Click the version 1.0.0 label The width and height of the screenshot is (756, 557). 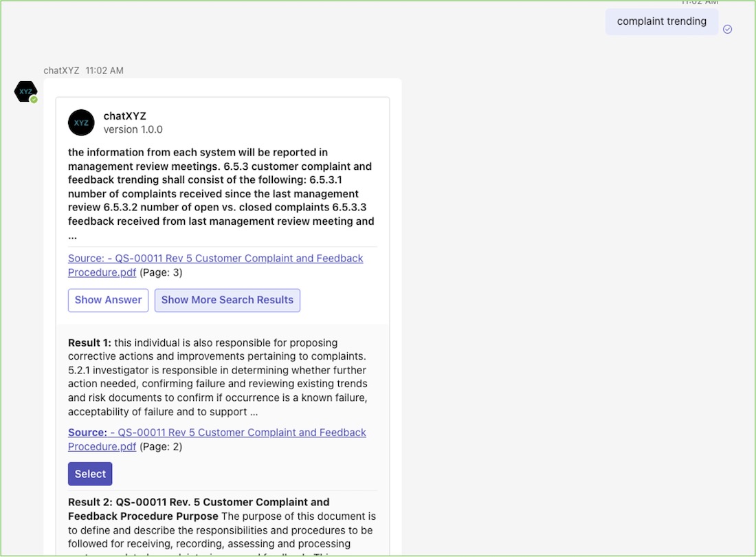tap(133, 129)
